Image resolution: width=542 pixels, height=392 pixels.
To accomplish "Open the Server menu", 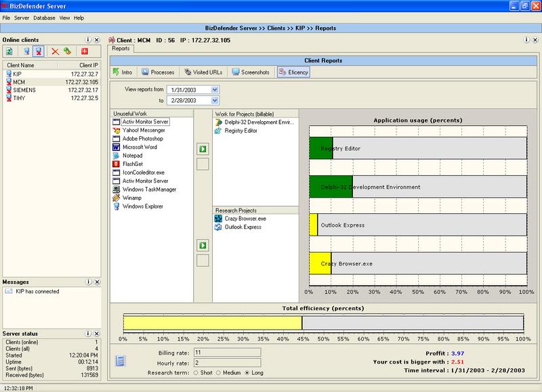I will [x=22, y=18].
